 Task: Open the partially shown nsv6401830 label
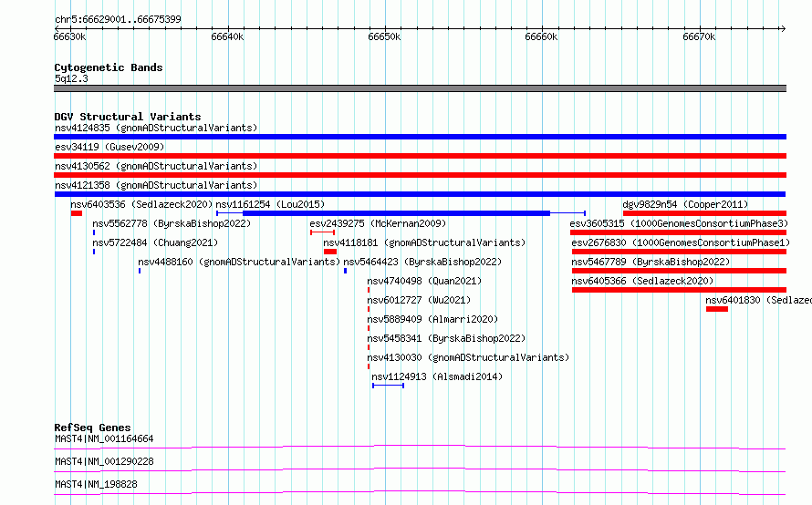click(x=758, y=300)
